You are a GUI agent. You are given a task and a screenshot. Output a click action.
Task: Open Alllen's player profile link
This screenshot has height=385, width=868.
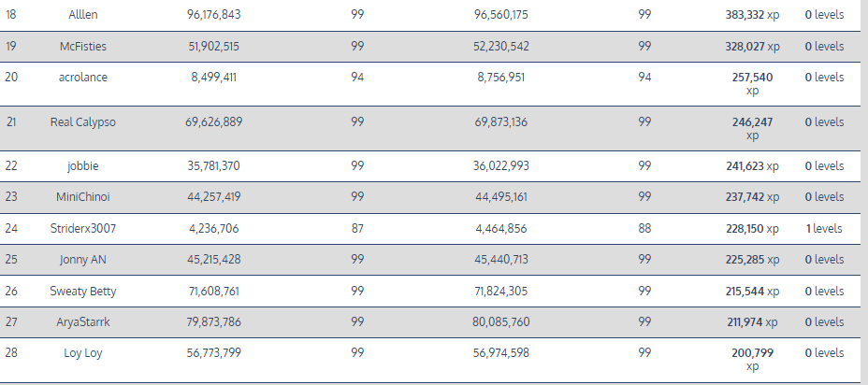click(x=82, y=16)
